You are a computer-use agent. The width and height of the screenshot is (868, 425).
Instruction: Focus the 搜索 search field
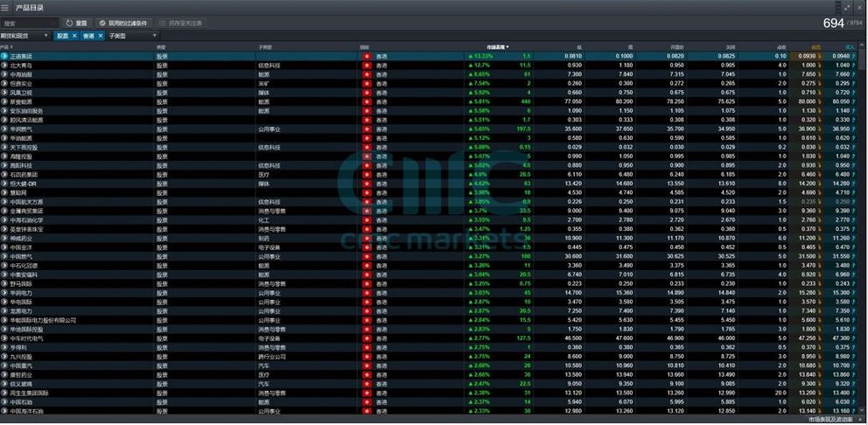pos(30,24)
